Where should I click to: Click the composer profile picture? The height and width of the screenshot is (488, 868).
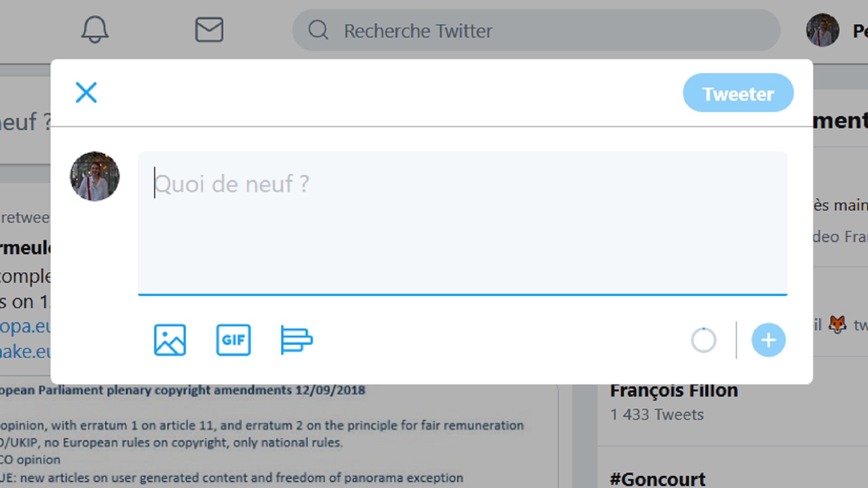coord(94,176)
